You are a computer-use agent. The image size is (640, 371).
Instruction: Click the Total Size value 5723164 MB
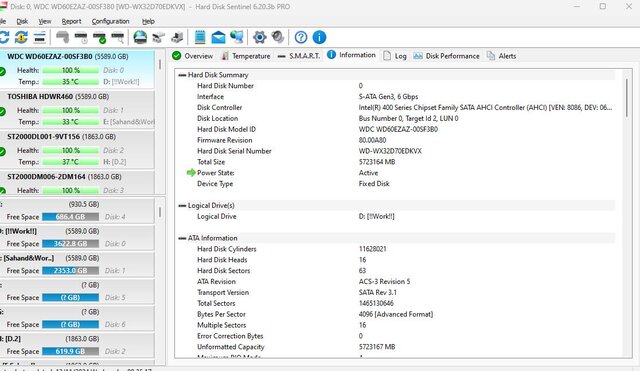(x=377, y=162)
